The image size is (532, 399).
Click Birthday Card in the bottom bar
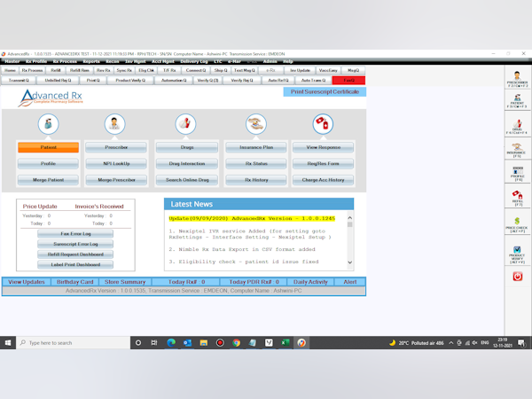[x=74, y=282]
